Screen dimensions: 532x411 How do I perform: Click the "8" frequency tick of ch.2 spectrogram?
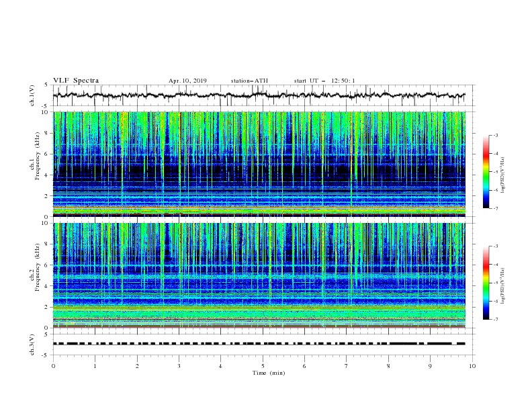coord(48,244)
